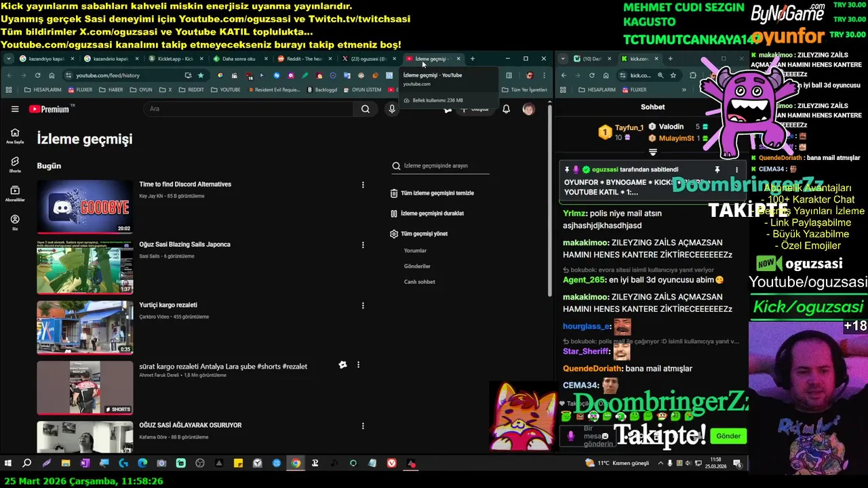The image size is (868, 488).
Task: Collapse the Kick chat leaderboard arrow
Action: pyautogui.click(x=653, y=152)
